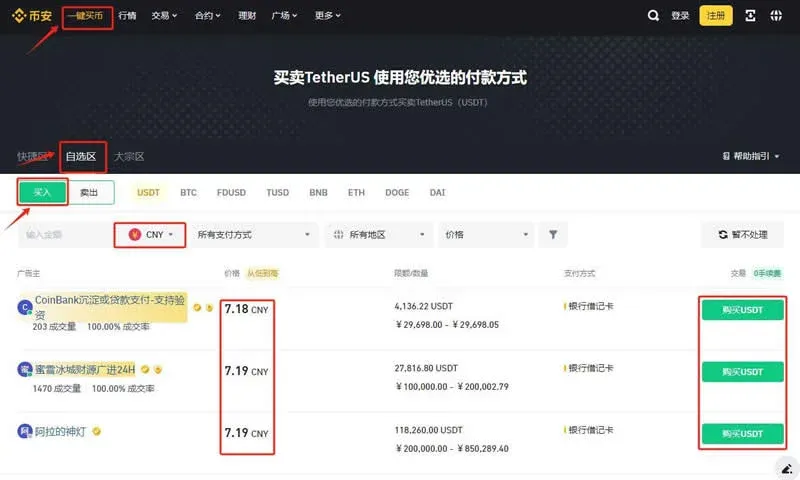
Task: Open the search magnifier icon
Action: [x=653, y=16]
